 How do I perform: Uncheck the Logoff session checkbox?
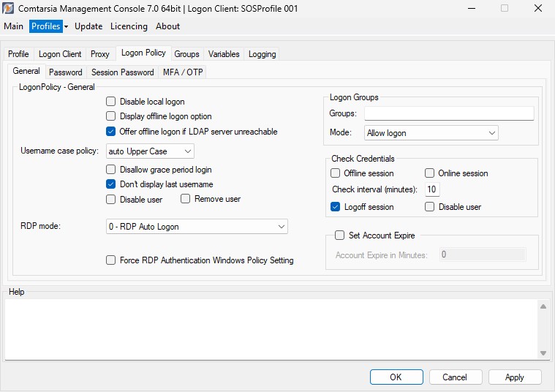point(335,207)
